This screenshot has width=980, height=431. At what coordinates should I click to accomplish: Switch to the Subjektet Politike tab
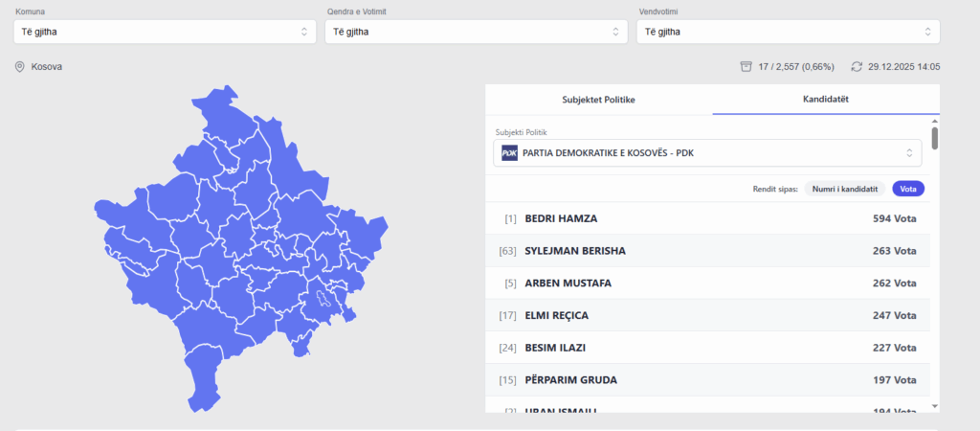[x=598, y=100]
